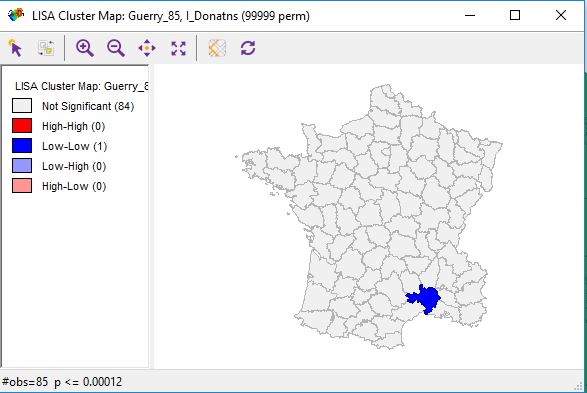Refresh the map view
The width and height of the screenshot is (587, 393).
[x=248, y=48]
